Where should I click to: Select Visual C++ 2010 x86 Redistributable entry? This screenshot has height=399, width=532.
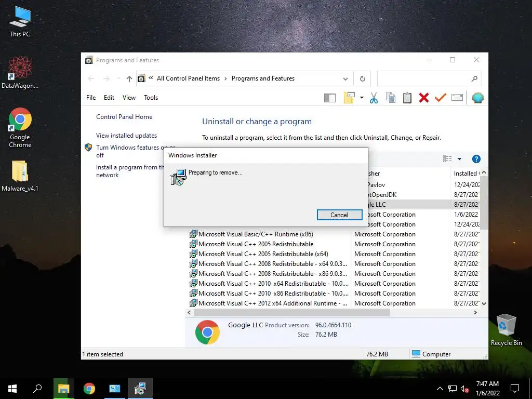point(273,293)
